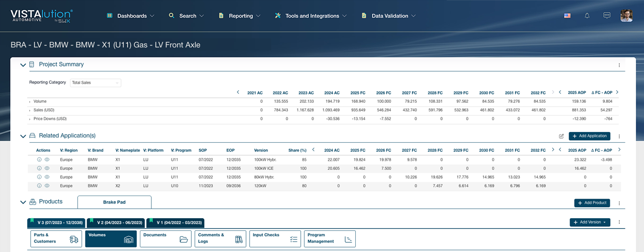Toggle eye icon for 120kW row

tap(47, 185)
